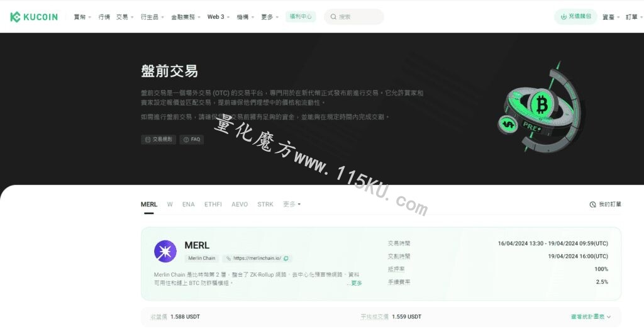
Task: Expand the 金融業務 menu
Action: click(x=186, y=17)
